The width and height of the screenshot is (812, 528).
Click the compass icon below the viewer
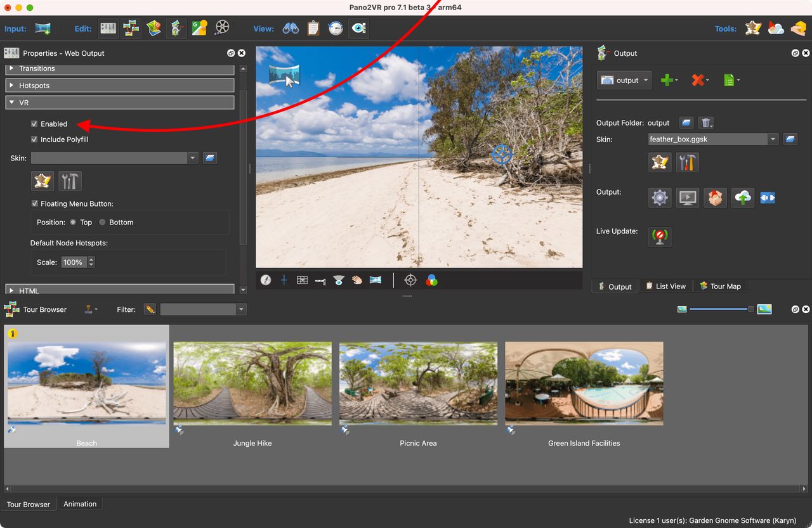pyautogui.click(x=266, y=280)
